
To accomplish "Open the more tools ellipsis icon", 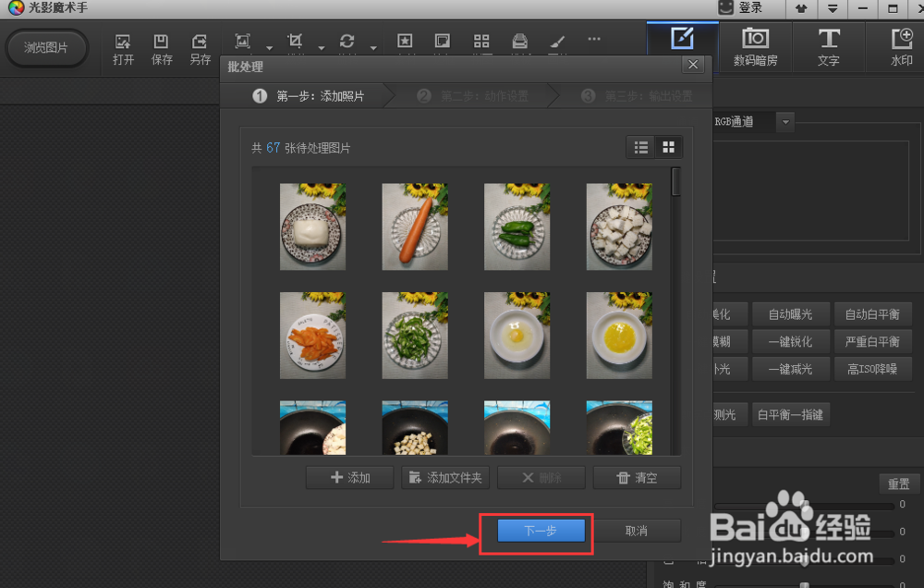I will [594, 39].
